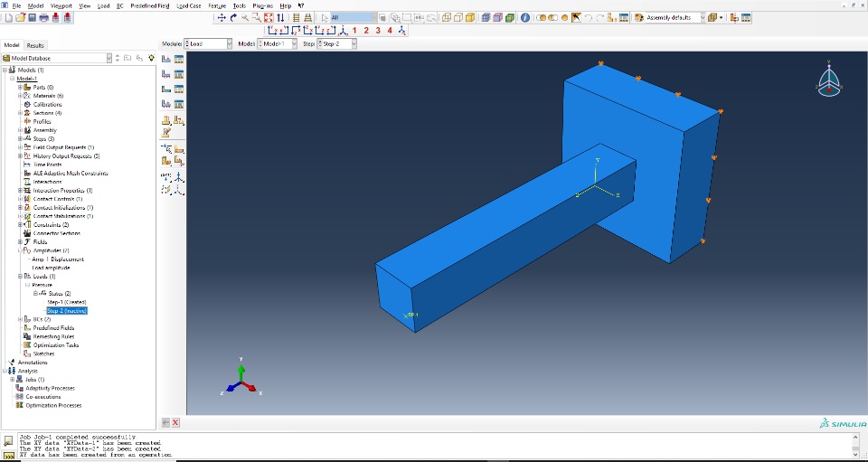The height and width of the screenshot is (462, 868).
Task: Apply saved view number 3
Action: point(378,31)
